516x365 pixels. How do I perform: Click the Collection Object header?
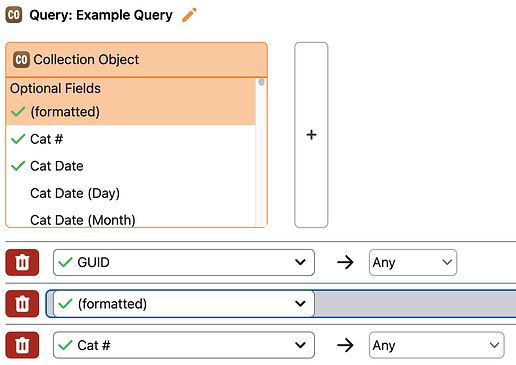point(136,60)
